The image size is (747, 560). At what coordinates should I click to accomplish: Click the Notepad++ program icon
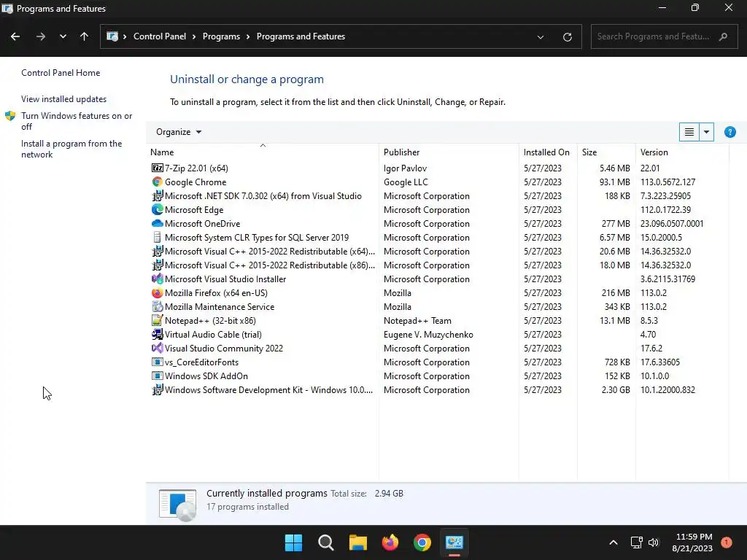[158, 321]
